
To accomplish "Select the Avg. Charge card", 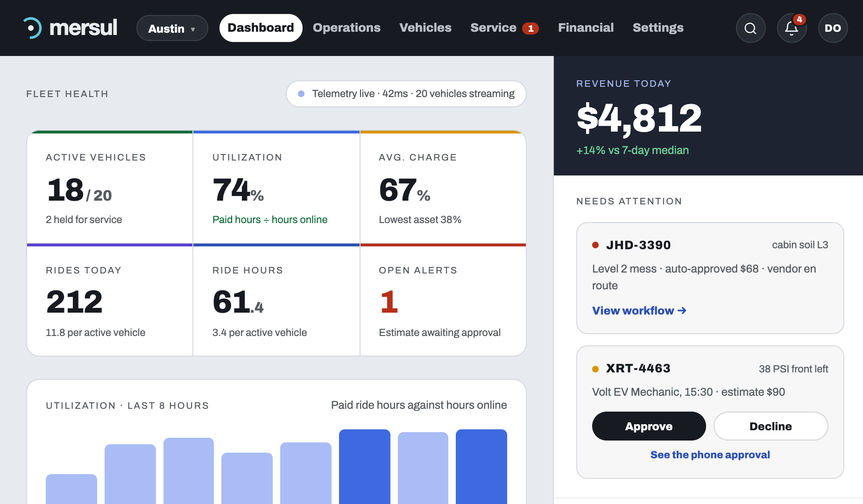I will (x=443, y=188).
